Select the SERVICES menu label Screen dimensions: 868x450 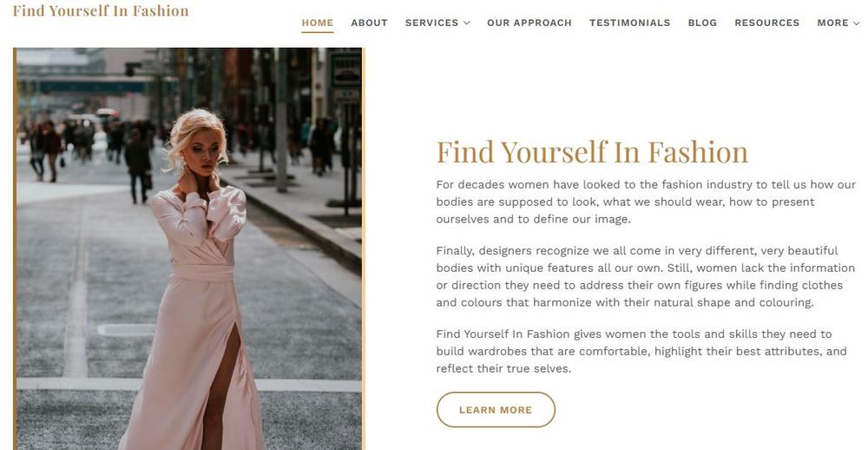(x=431, y=23)
